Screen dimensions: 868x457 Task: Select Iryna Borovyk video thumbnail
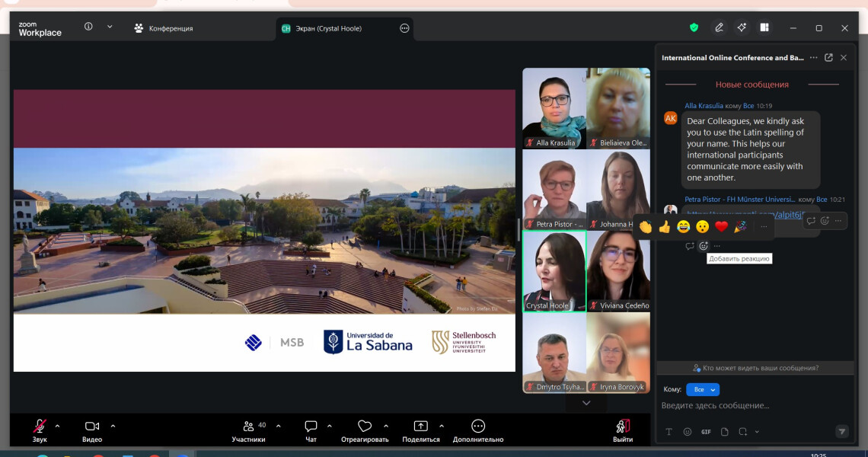click(x=618, y=353)
